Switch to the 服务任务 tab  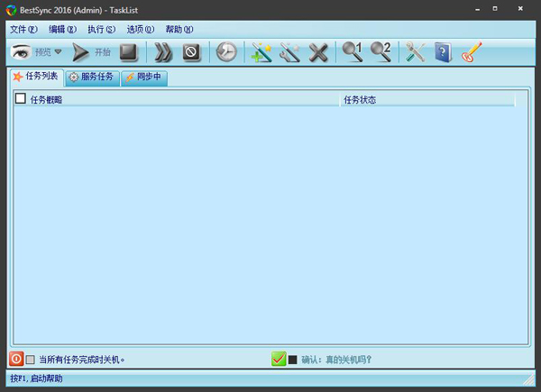92,77
